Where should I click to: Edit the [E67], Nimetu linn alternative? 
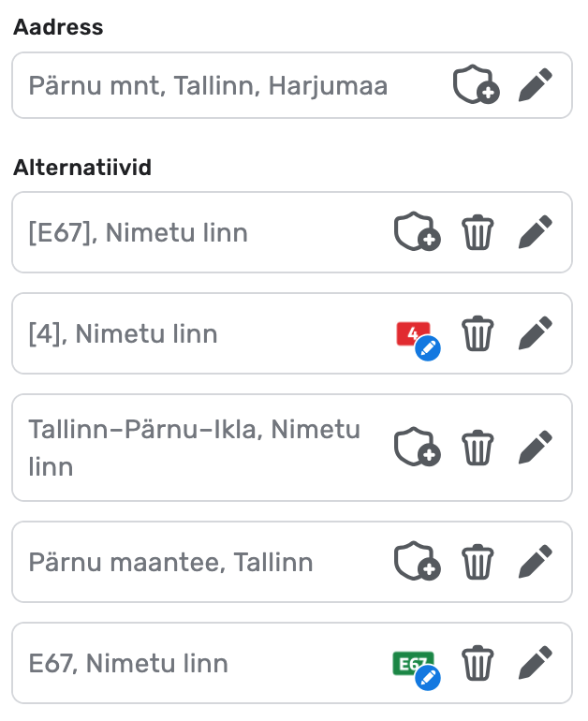536,232
